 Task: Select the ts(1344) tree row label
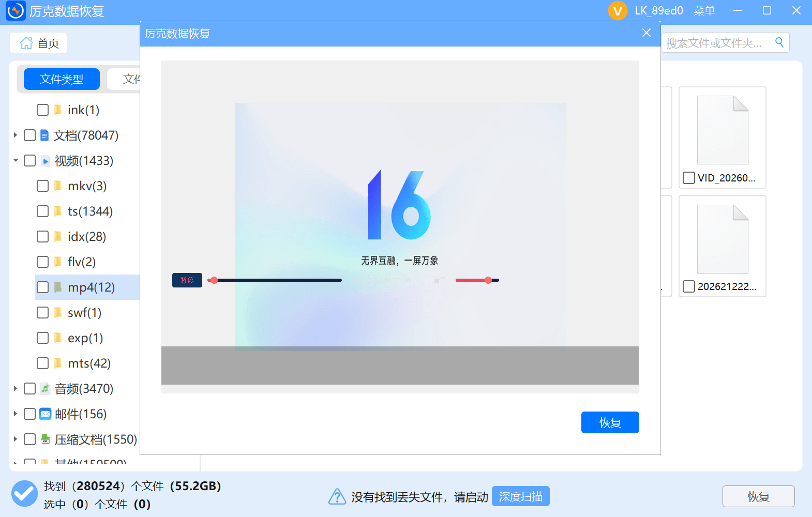(90, 211)
